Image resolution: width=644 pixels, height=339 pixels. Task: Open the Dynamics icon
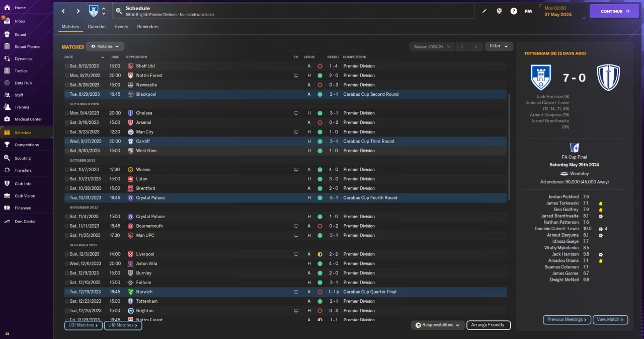(7, 59)
